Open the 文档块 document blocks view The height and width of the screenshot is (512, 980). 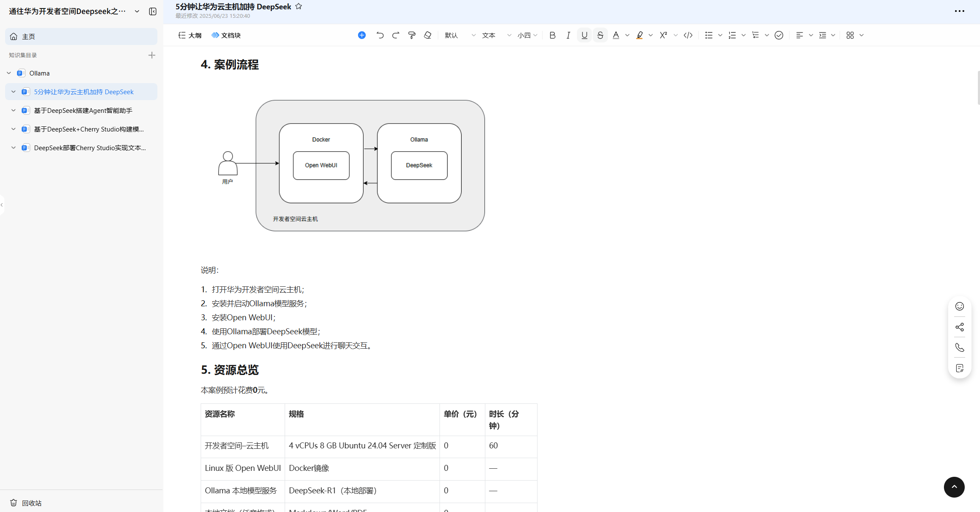[x=226, y=35]
